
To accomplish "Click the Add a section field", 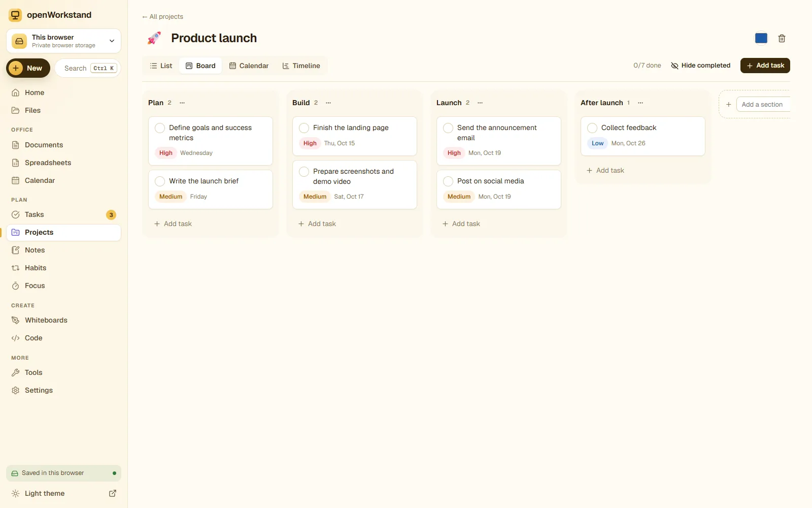I will [x=763, y=104].
